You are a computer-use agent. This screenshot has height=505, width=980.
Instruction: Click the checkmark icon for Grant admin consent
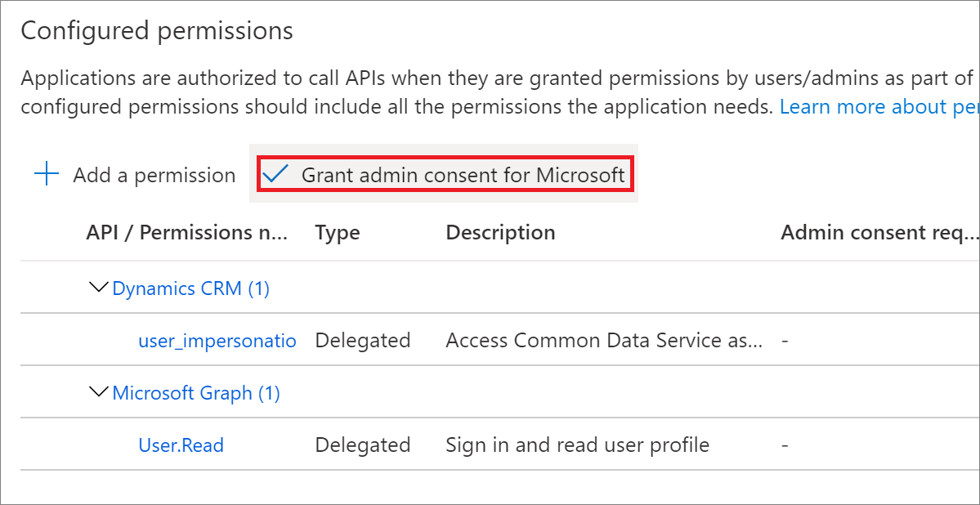pos(275,174)
